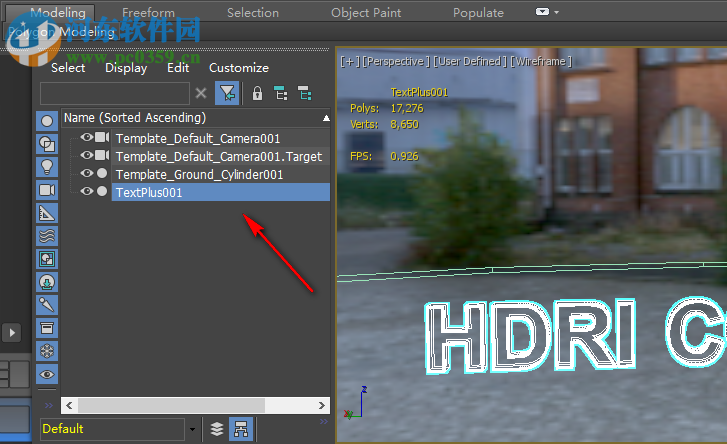Open the Default workspace dropdown arrow

192,429
